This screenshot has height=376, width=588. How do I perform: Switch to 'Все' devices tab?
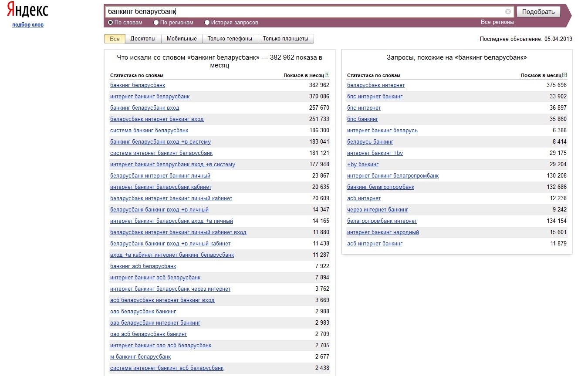tap(115, 39)
